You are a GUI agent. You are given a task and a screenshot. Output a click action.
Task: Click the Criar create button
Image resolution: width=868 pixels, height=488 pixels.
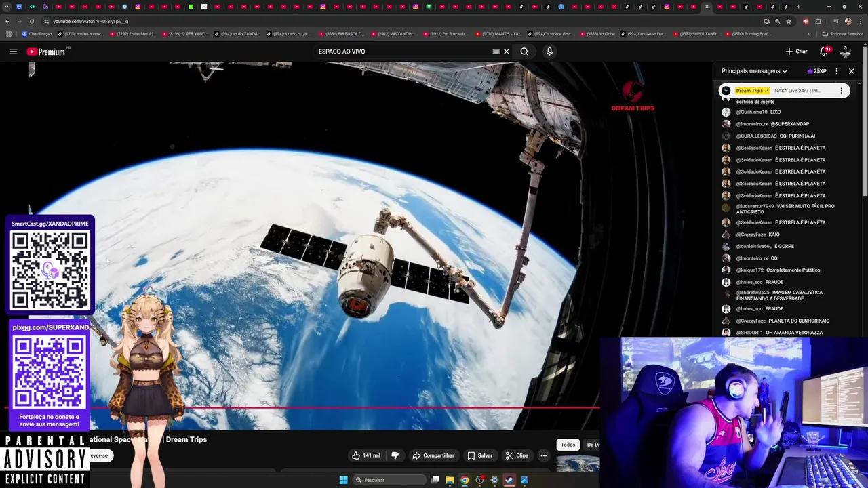coord(796,52)
